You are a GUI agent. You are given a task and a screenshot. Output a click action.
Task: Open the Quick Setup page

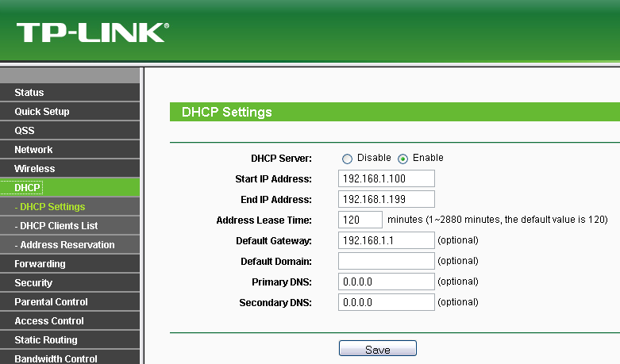coord(70,111)
